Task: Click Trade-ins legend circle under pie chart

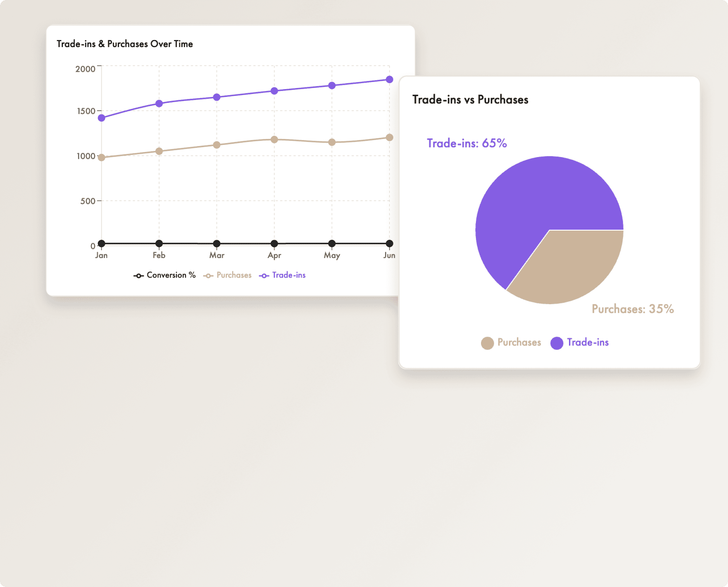Action: click(557, 343)
